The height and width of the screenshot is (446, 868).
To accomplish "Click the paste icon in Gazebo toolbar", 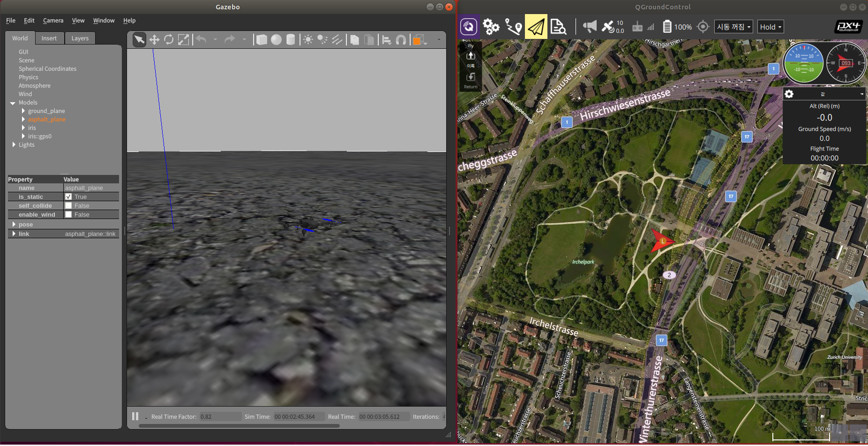I will tap(369, 40).
